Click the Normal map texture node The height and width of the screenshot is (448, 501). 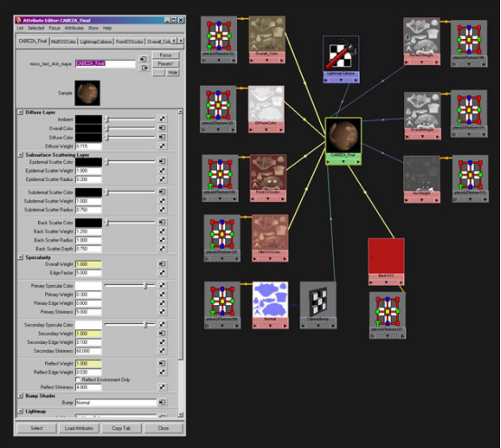click(x=270, y=305)
